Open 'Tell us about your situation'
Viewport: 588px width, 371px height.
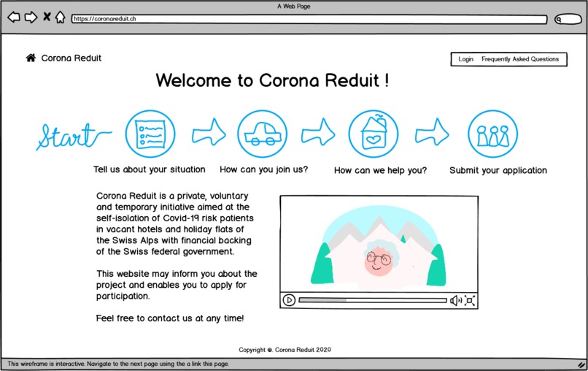(x=150, y=169)
